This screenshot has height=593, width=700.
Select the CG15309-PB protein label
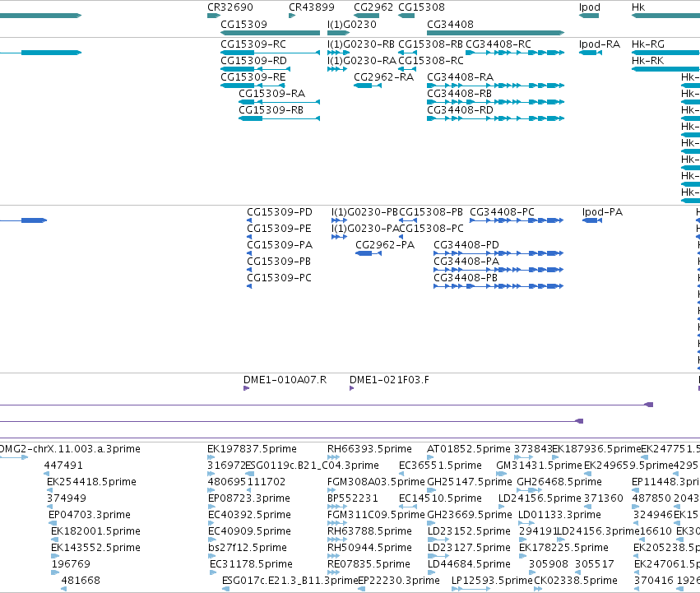[x=279, y=262]
